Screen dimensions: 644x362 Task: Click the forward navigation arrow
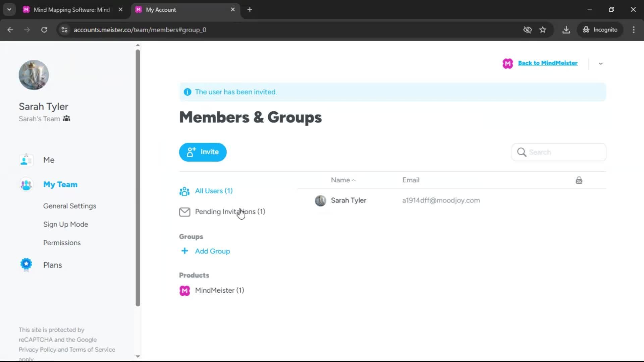click(27, 30)
